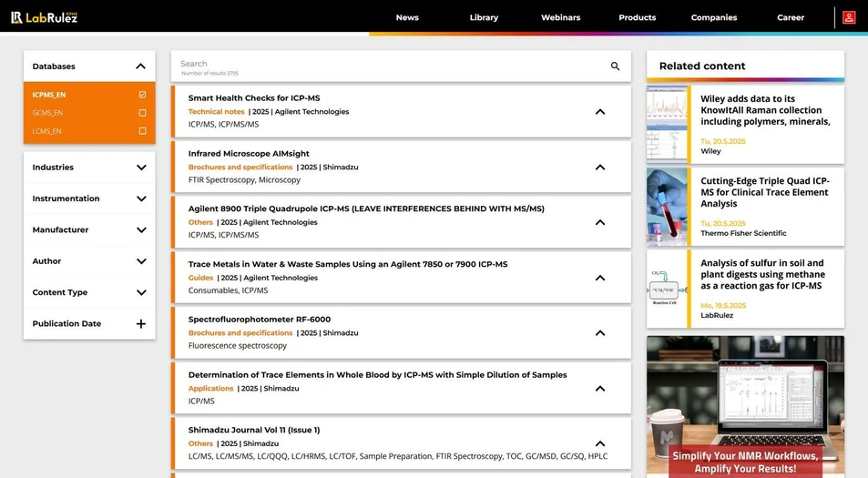Click the Related content heading
The height and width of the screenshot is (478, 868).
(x=702, y=66)
